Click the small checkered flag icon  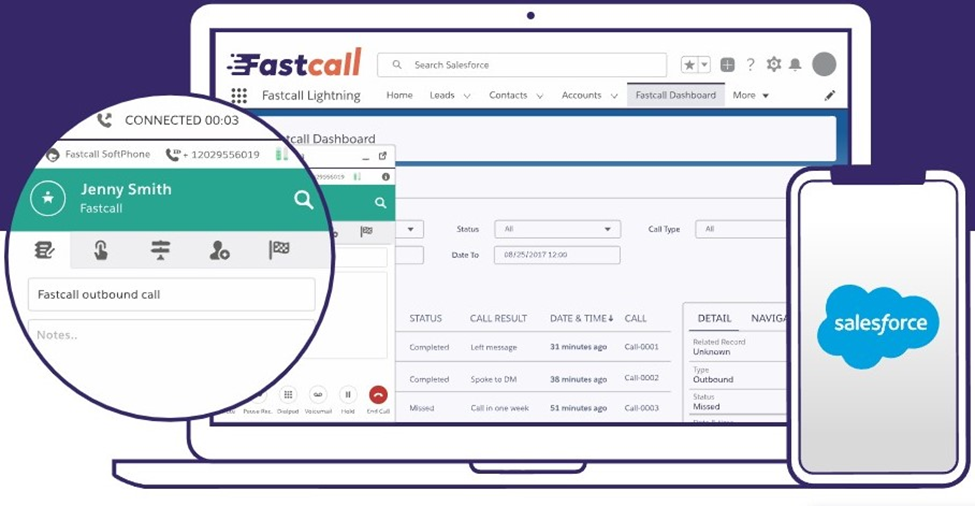point(366,232)
